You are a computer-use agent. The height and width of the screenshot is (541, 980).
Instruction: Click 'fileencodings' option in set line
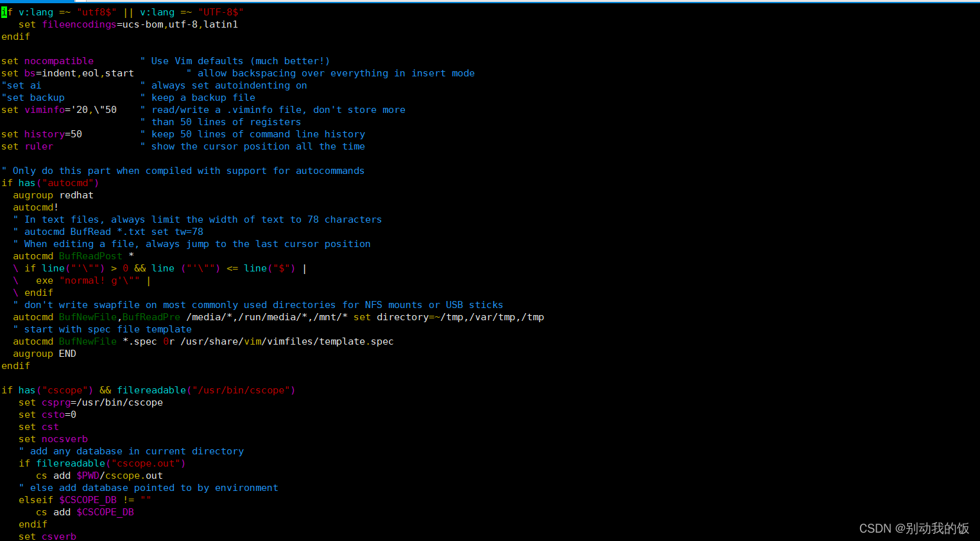(x=80, y=24)
